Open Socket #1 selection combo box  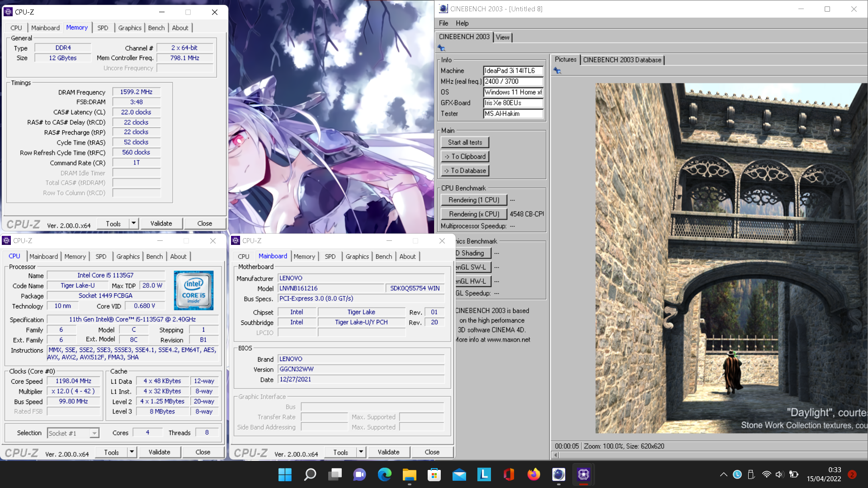(x=73, y=433)
